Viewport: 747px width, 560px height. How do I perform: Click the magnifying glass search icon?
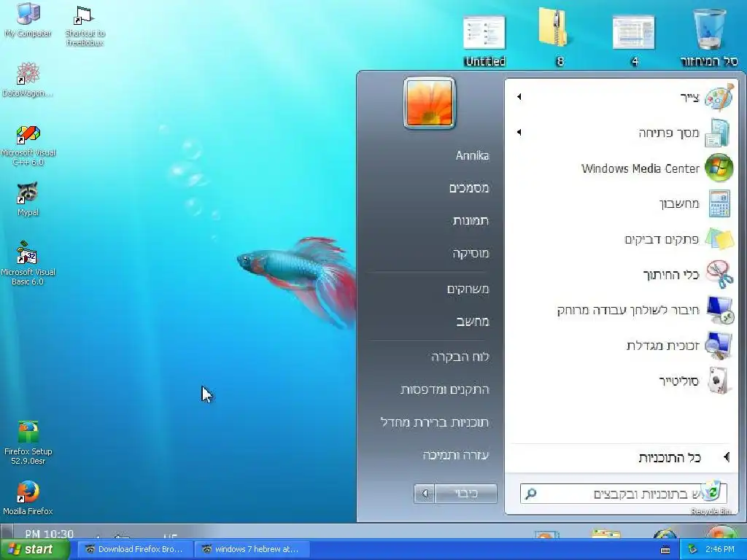coord(531,494)
